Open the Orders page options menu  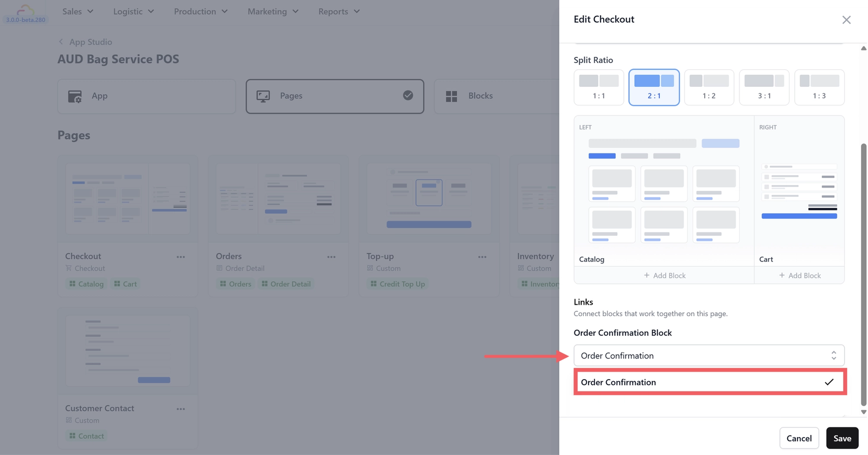[x=331, y=257]
